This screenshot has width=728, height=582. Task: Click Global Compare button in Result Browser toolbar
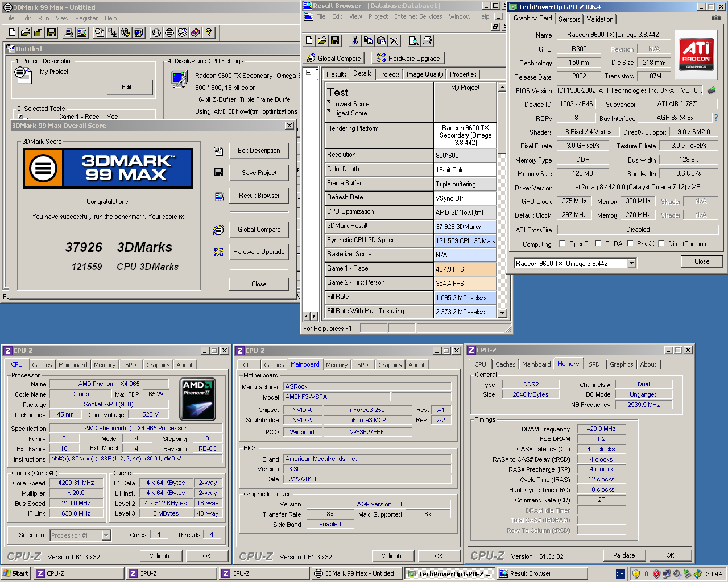pyautogui.click(x=334, y=58)
